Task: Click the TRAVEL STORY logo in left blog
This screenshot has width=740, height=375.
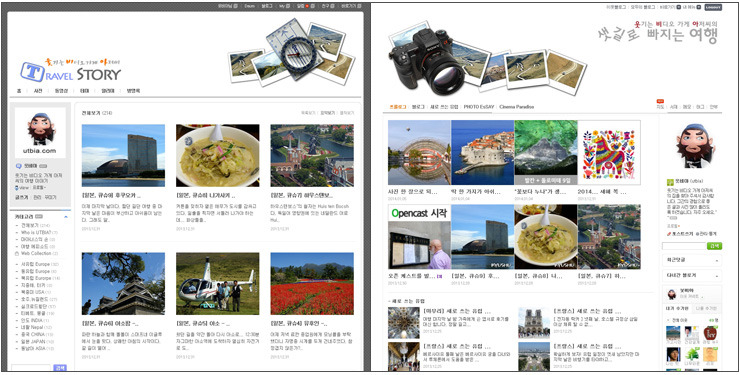Action: pos(71,70)
